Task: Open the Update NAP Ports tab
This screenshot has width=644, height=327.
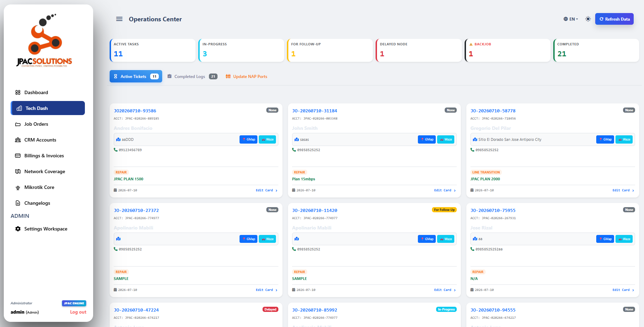Action: pos(246,76)
